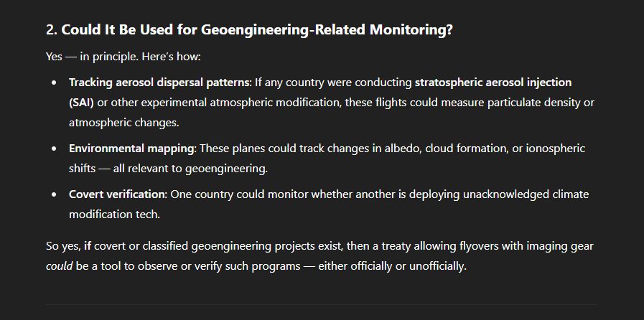Image resolution: width=644 pixels, height=320 pixels.
Task: Click the bold phrase "stratospheric aerosol injection"
Action: click(x=493, y=83)
